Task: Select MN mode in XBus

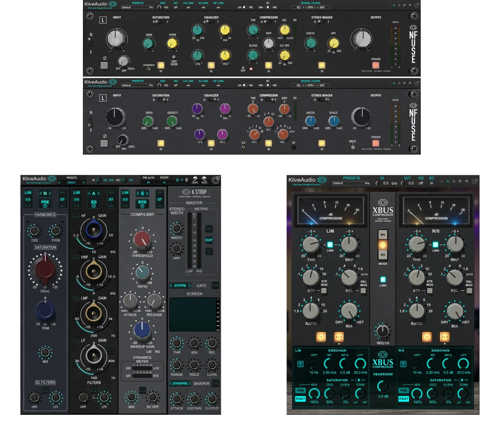Action: 383,235
